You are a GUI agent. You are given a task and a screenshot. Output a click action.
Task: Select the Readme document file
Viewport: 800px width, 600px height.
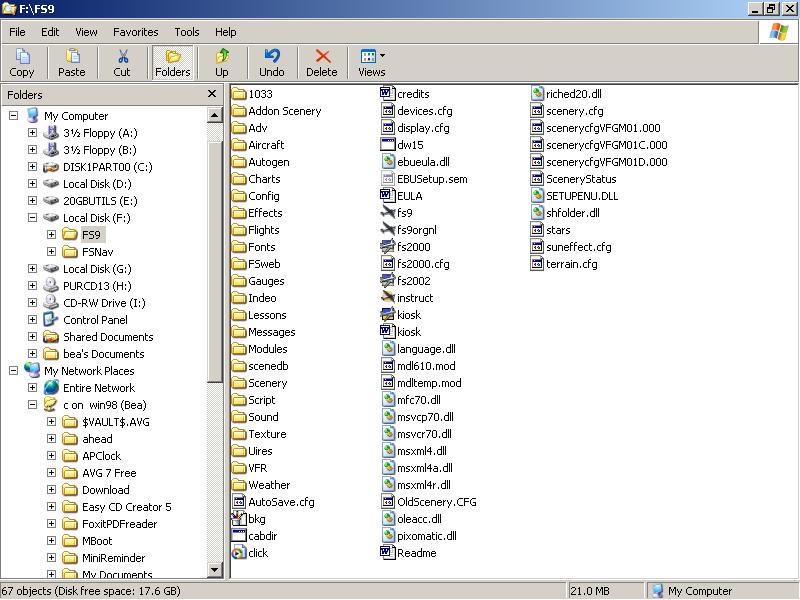[415, 553]
